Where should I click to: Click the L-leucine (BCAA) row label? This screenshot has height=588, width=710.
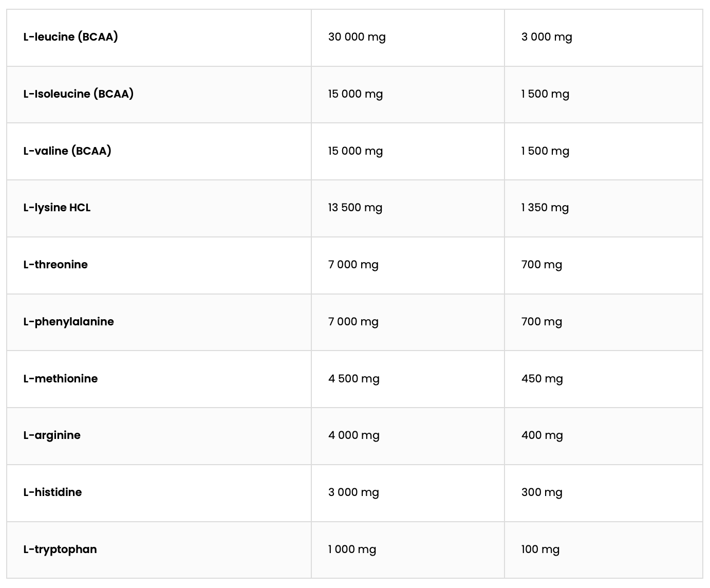(70, 37)
